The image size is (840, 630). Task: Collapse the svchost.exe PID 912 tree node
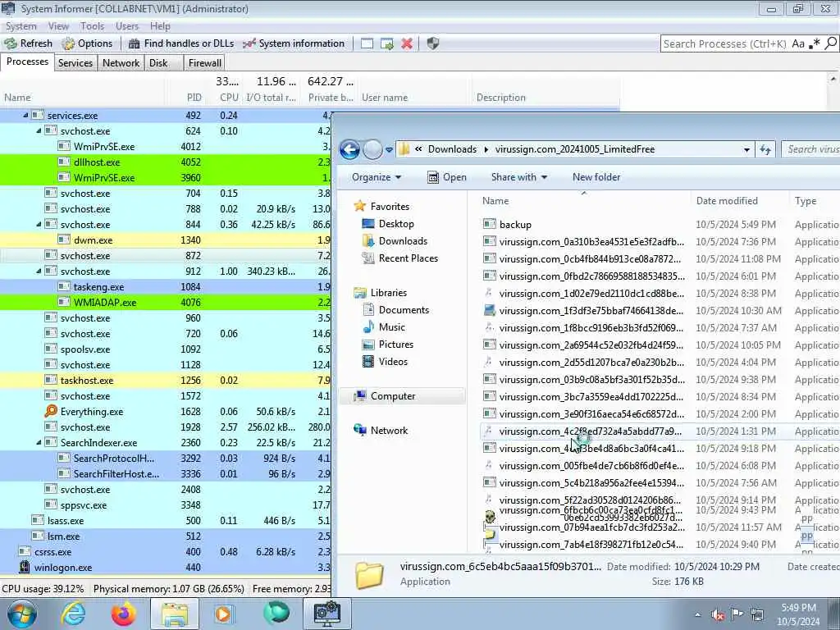coord(39,271)
